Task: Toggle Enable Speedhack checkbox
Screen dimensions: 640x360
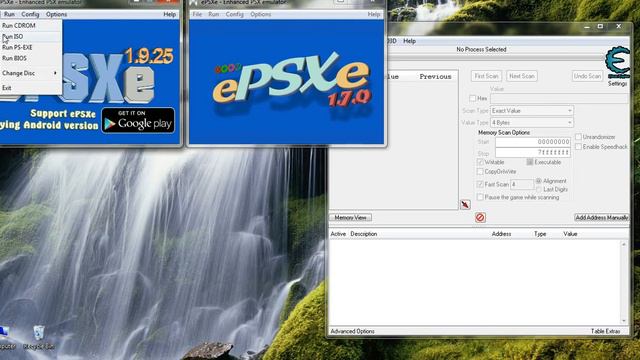Action: tap(578, 147)
